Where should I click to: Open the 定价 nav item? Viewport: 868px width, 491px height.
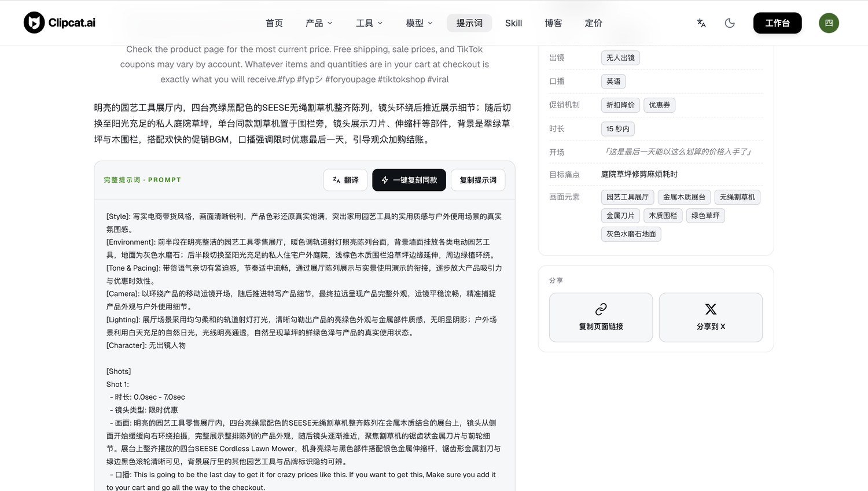click(x=594, y=23)
